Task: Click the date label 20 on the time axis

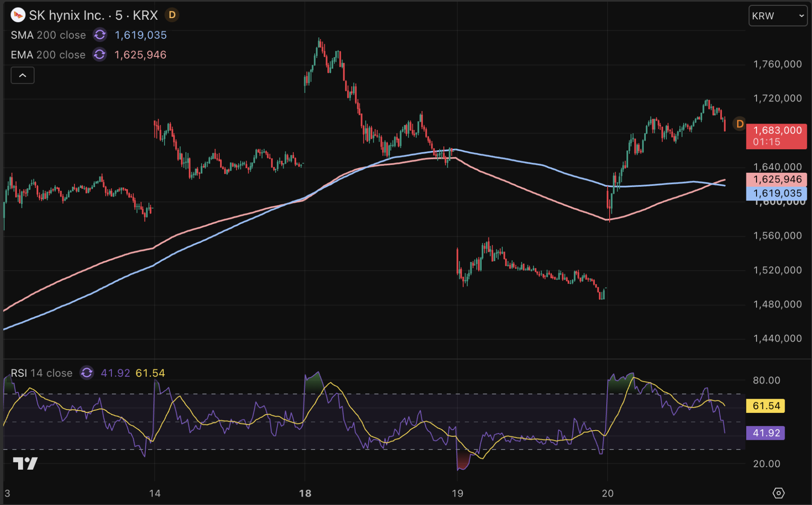Action: click(x=608, y=493)
